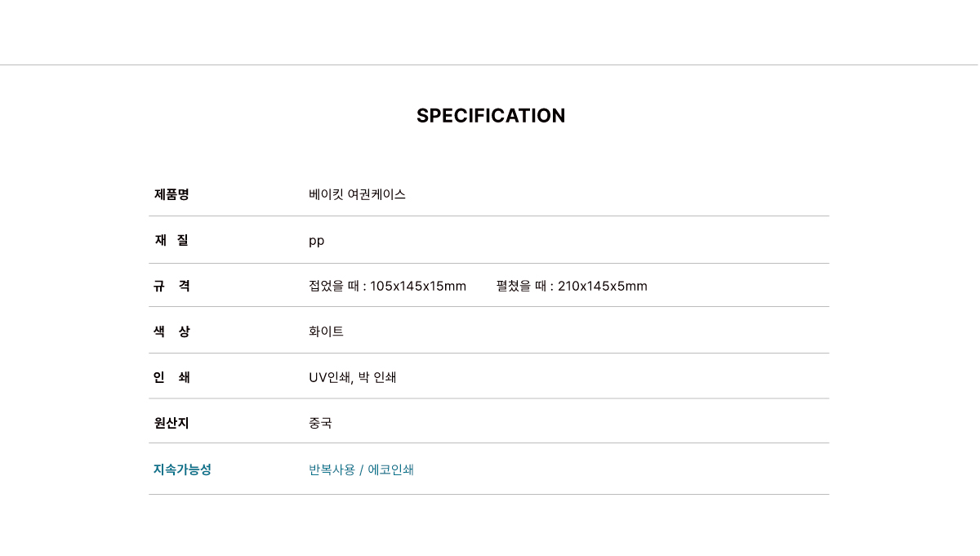Click 여권케이스 word in product name
Image resolution: width=980 pixels, height=556 pixels.
[x=376, y=194]
